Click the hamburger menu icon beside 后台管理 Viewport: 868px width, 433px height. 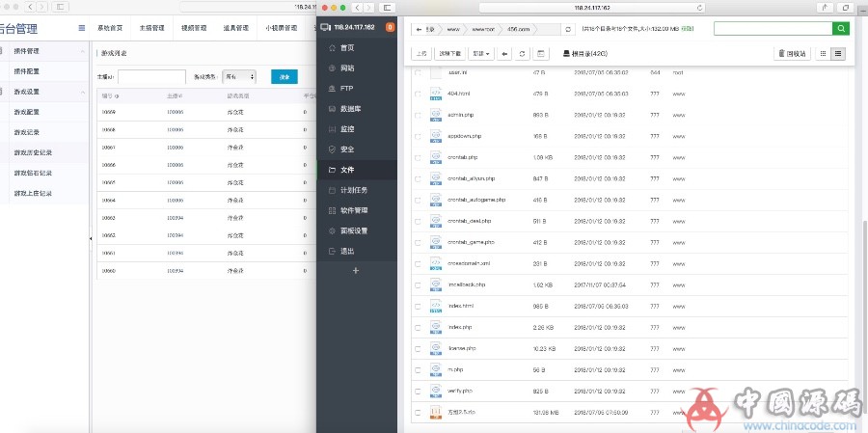click(x=82, y=28)
